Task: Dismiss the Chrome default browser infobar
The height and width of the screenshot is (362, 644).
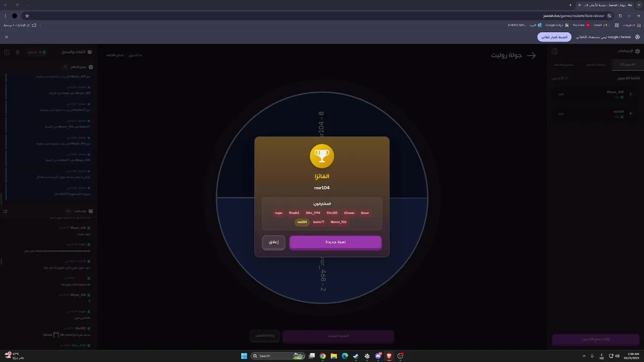Action: point(7,37)
